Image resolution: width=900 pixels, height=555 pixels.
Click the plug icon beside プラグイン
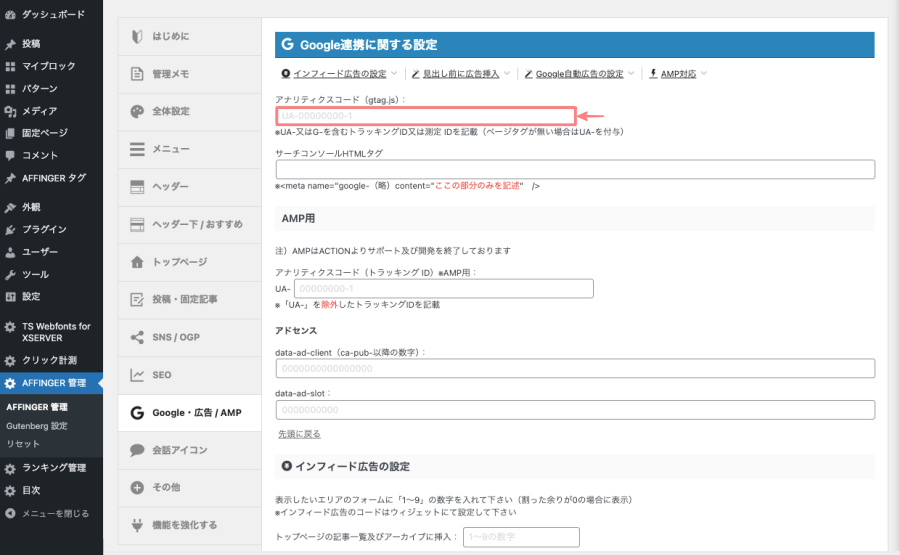pos(10,230)
